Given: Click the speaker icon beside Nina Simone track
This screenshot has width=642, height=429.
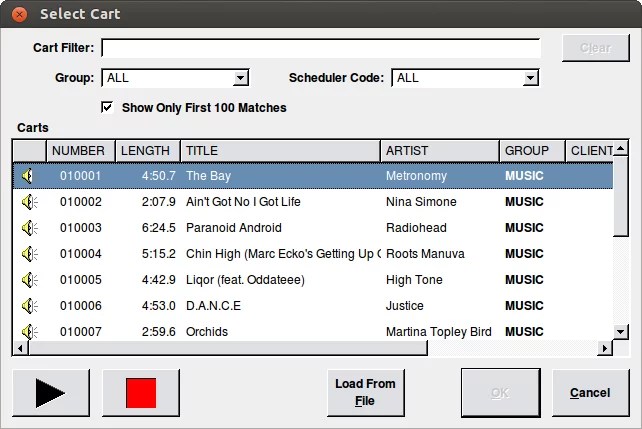Looking at the screenshot, I should (x=29, y=202).
